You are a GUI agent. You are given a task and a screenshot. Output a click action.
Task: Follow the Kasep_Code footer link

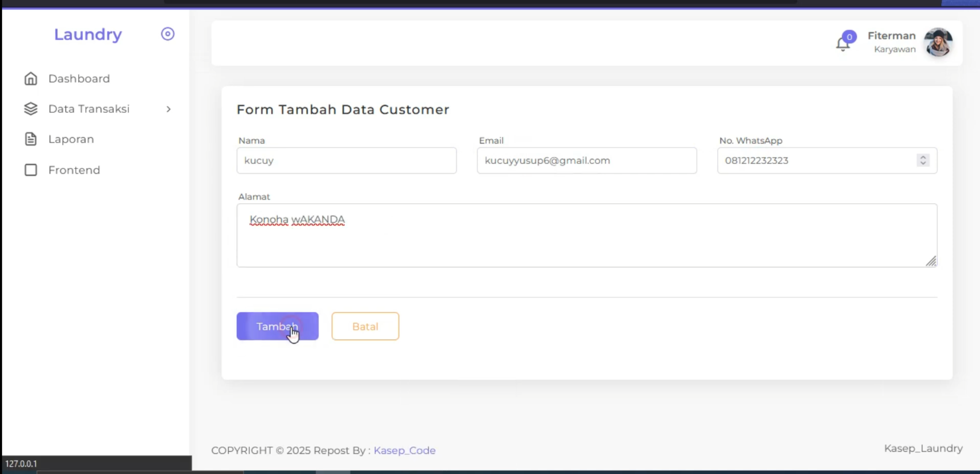coord(404,450)
